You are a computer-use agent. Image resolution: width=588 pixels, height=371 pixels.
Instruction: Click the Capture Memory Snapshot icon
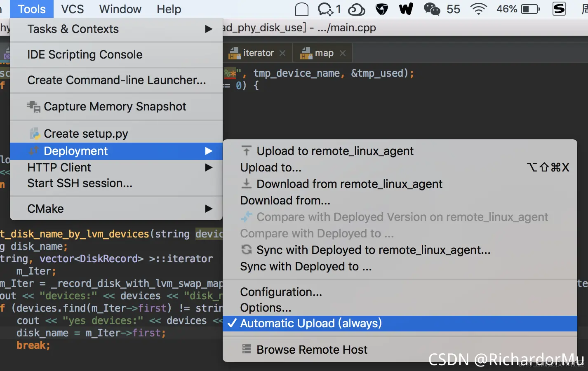click(x=34, y=106)
